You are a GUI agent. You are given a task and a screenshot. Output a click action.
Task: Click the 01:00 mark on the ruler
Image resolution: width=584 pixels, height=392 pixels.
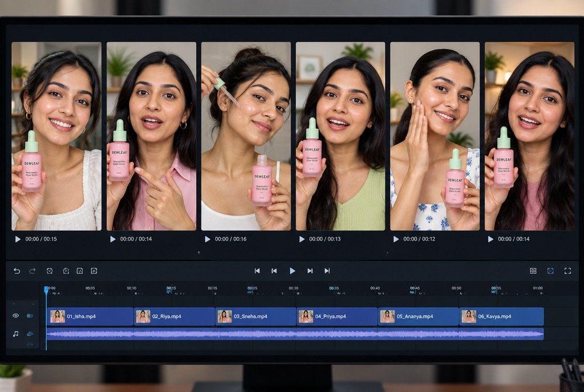(x=537, y=288)
